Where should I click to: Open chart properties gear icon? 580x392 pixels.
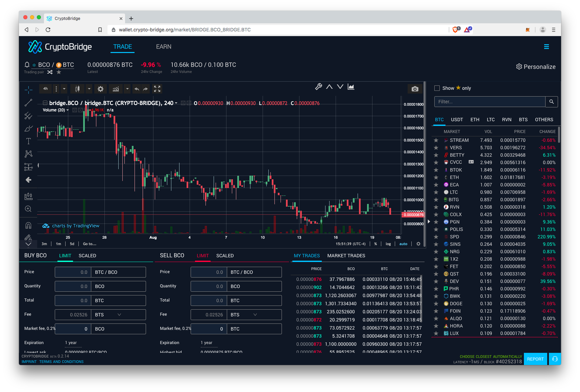(100, 89)
